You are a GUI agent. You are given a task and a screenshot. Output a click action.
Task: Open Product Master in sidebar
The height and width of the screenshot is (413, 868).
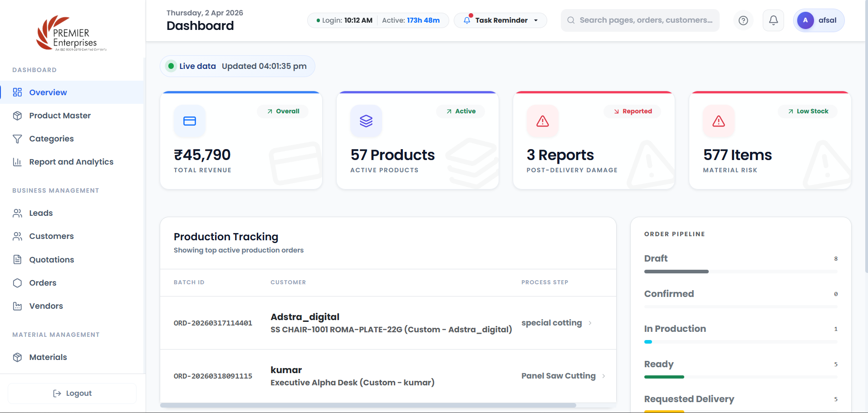60,116
